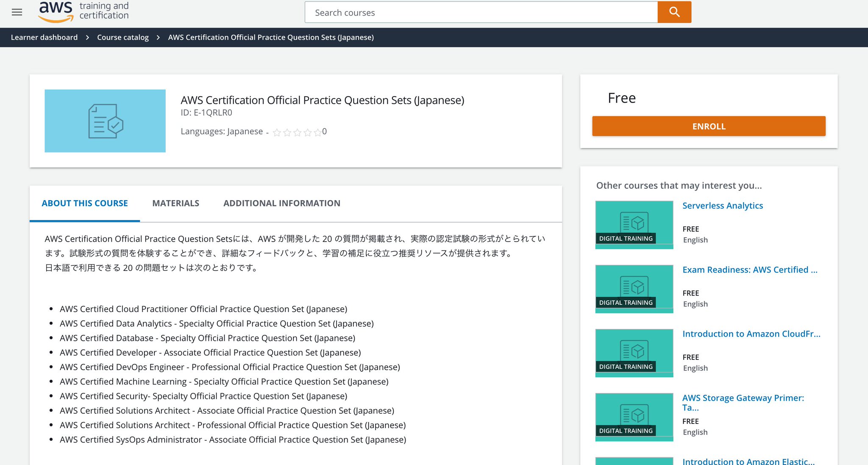The width and height of the screenshot is (868, 465).
Task: Click DIGITAL TRAINING badge on Serverless Analytics
Action: (x=626, y=239)
